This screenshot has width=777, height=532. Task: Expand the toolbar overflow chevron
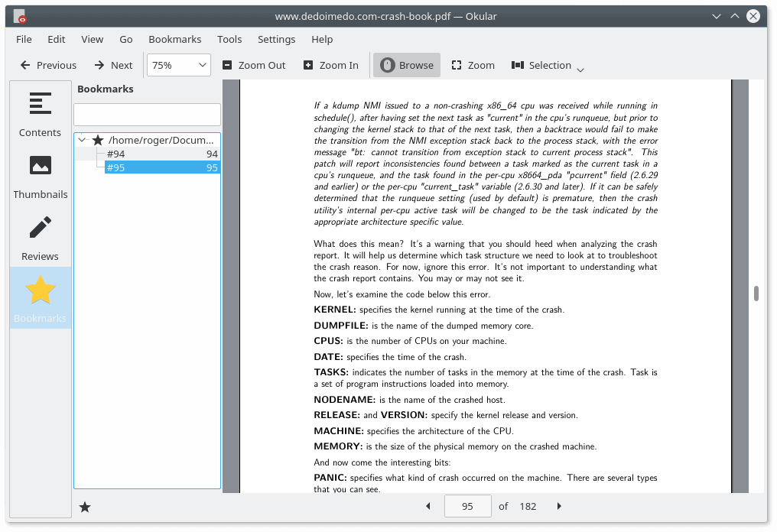pyautogui.click(x=580, y=70)
